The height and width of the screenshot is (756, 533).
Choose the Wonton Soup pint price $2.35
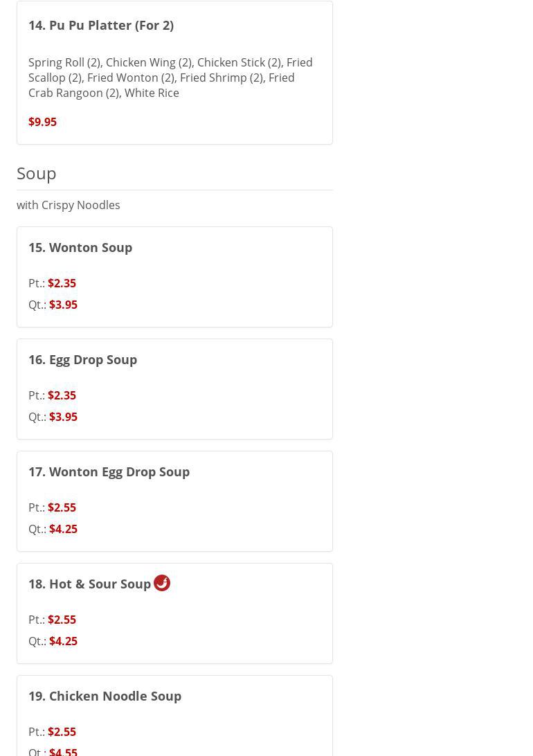tap(62, 283)
